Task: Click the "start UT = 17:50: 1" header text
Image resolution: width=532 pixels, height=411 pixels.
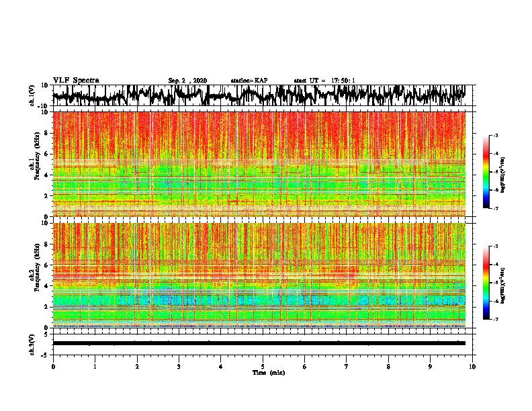Action: click(324, 81)
